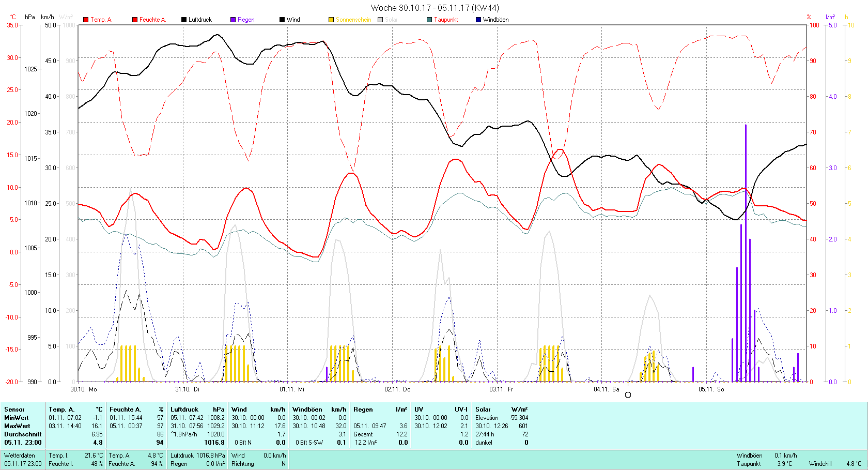Select the Taupunkt legend label
The height and width of the screenshot is (470, 868).
(446, 20)
